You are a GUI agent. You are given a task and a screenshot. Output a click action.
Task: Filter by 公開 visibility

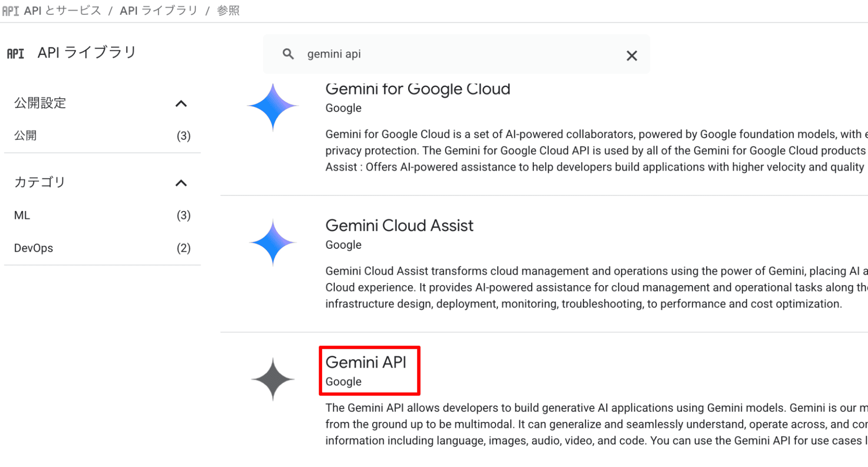[x=102, y=136]
